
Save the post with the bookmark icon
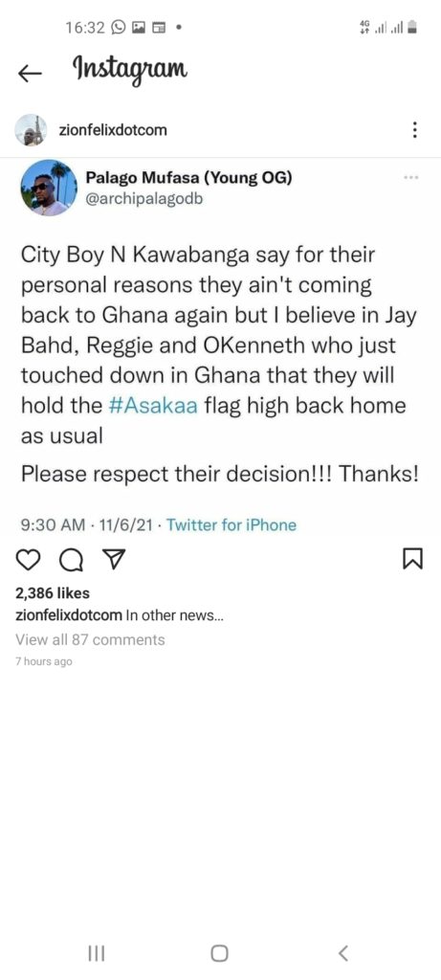coord(414,558)
